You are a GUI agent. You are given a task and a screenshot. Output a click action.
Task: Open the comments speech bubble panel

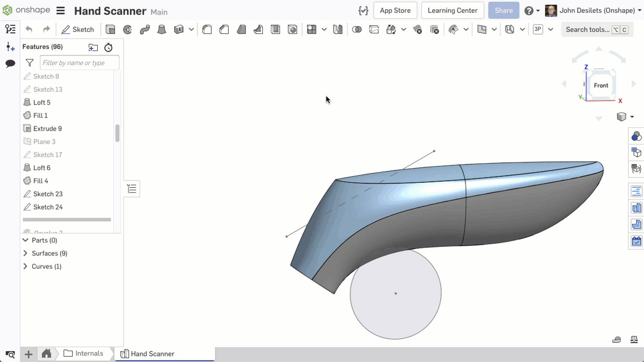point(10,64)
